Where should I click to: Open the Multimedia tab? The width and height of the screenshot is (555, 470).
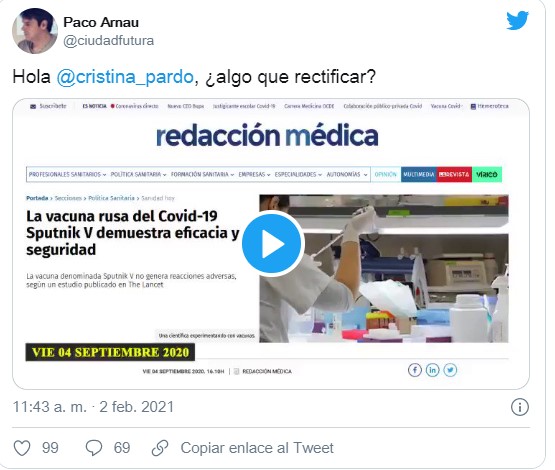click(419, 174)
